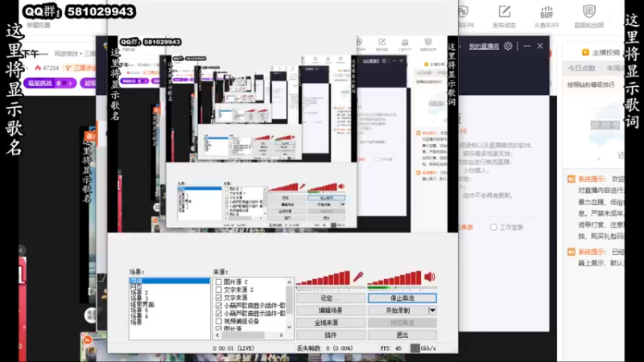
Task: Click the gray bitrate indicator square
Action: click(415, 348)
